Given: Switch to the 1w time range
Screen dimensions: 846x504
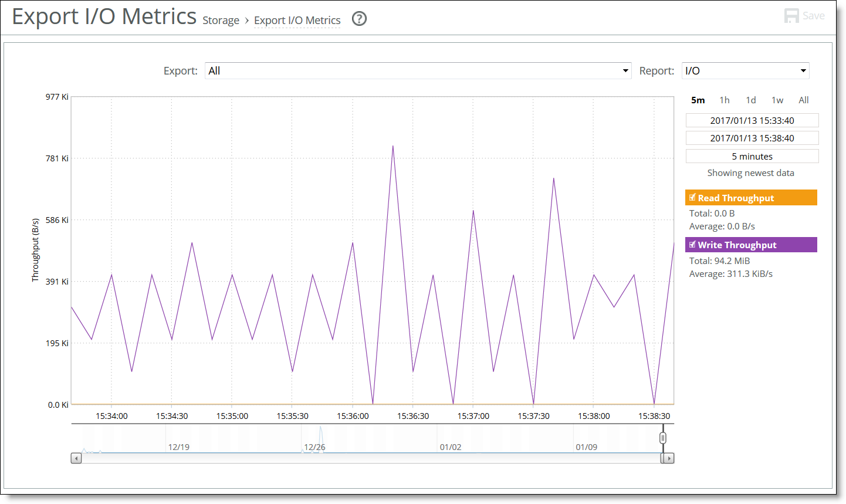Looking at the screenshot, I should (x=777, y=100).
